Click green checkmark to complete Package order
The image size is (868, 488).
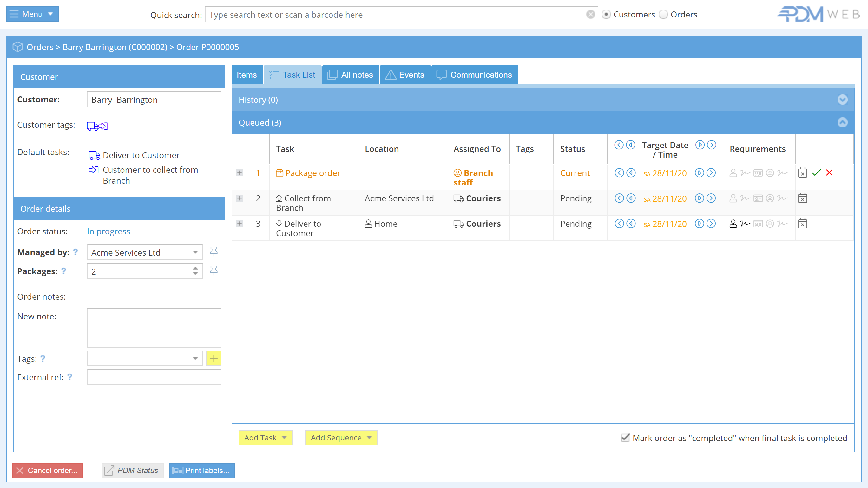[x=816, y=173]
